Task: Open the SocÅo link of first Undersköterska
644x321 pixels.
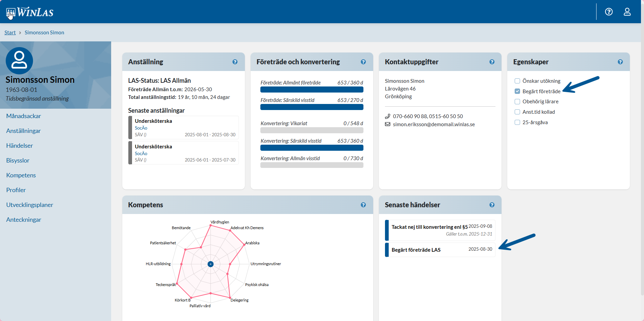Action: (141, 128)
